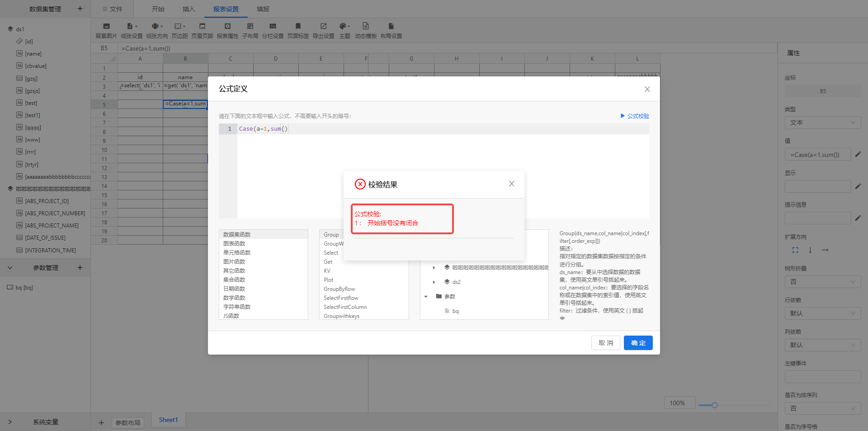Adjust the zoom slider handle

point(715,405)
